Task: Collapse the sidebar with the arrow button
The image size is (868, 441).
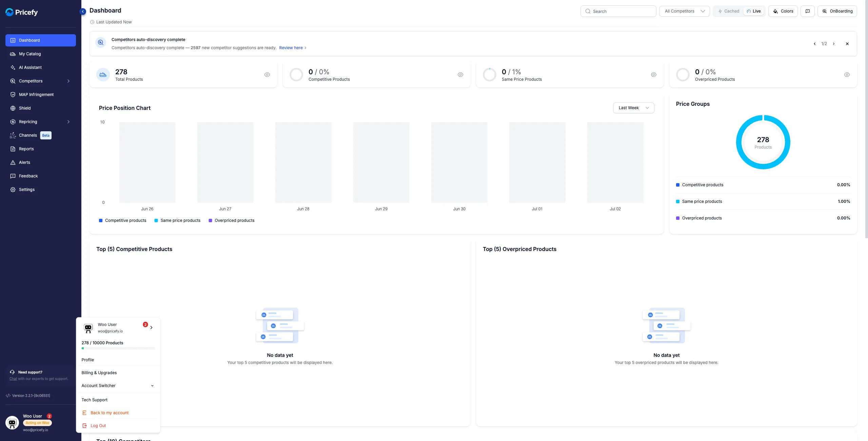Action: click(83, 12)
